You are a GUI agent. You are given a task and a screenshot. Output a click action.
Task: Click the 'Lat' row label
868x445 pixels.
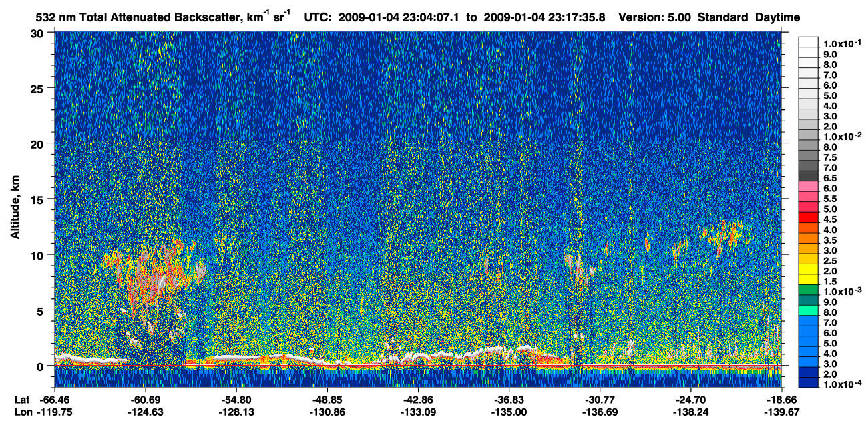[x=21, y=400]
